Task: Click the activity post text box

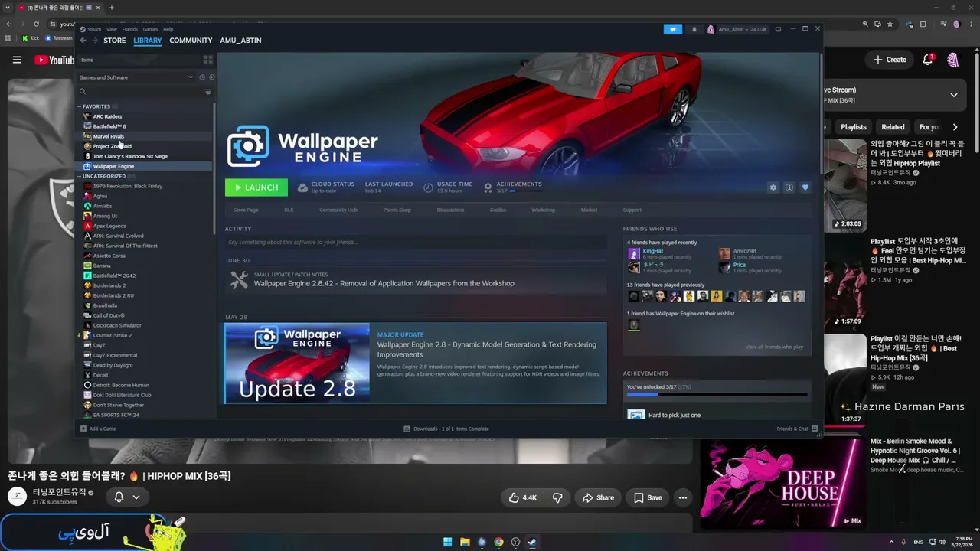Action: point(415,242)
